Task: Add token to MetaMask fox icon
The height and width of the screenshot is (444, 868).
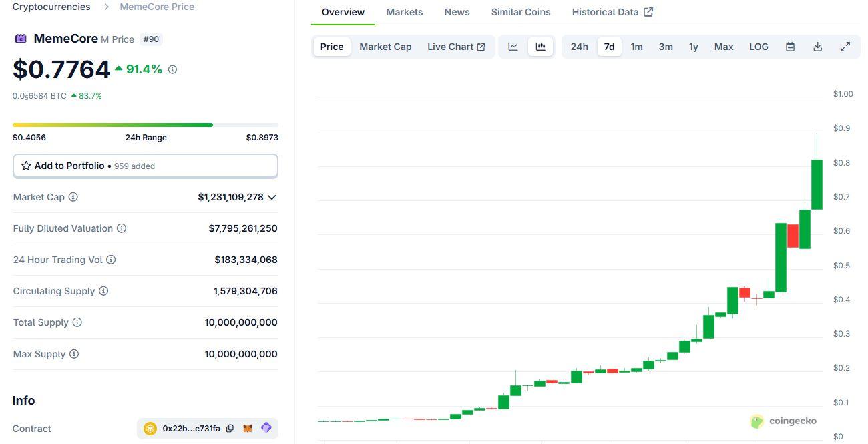Action: point(248,429)
